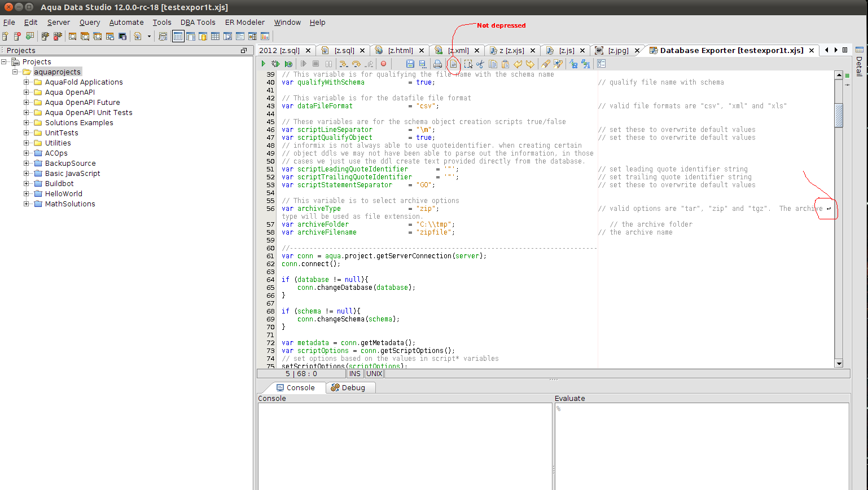
Task: Open the ER Modeler menu
Action: [x=245, y=22]
